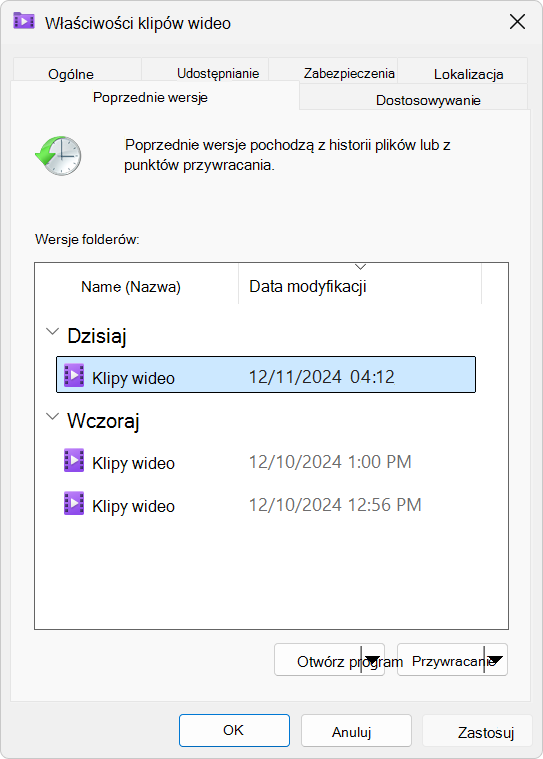Click the folder icon of the 12:56 PM version

pyautogui.click(x=74, y=503)
